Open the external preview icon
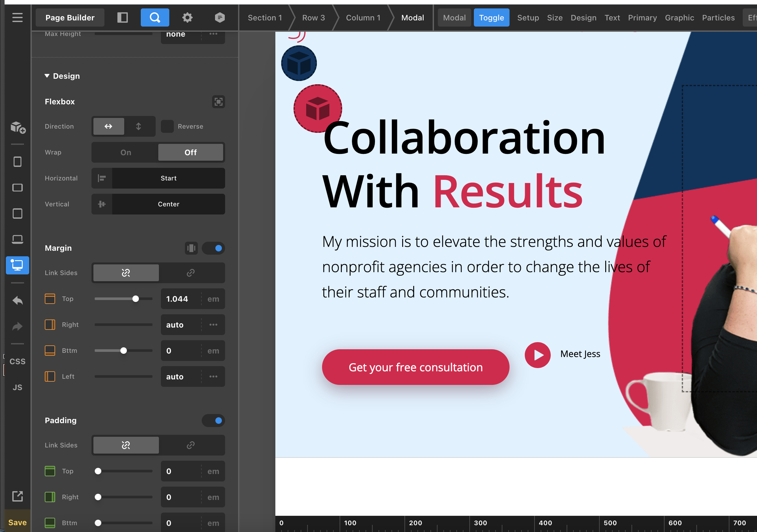 pyautogui.click(x=18, y=496)
